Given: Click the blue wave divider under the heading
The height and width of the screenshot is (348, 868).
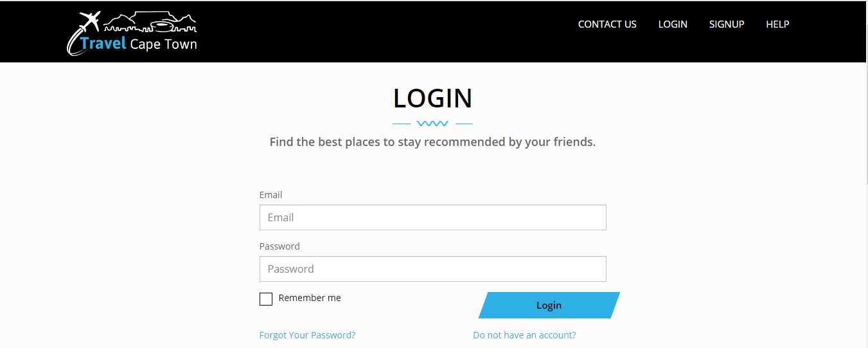Looking at the screenshot, I should [432, 124].
